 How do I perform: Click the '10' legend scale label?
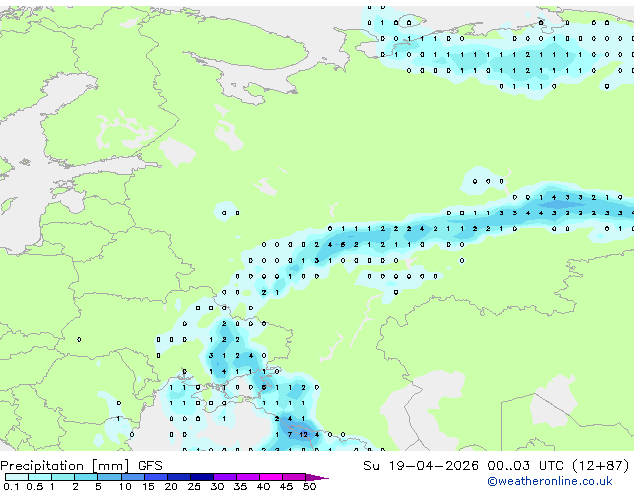pyautogui.click(x=125, y=486)
